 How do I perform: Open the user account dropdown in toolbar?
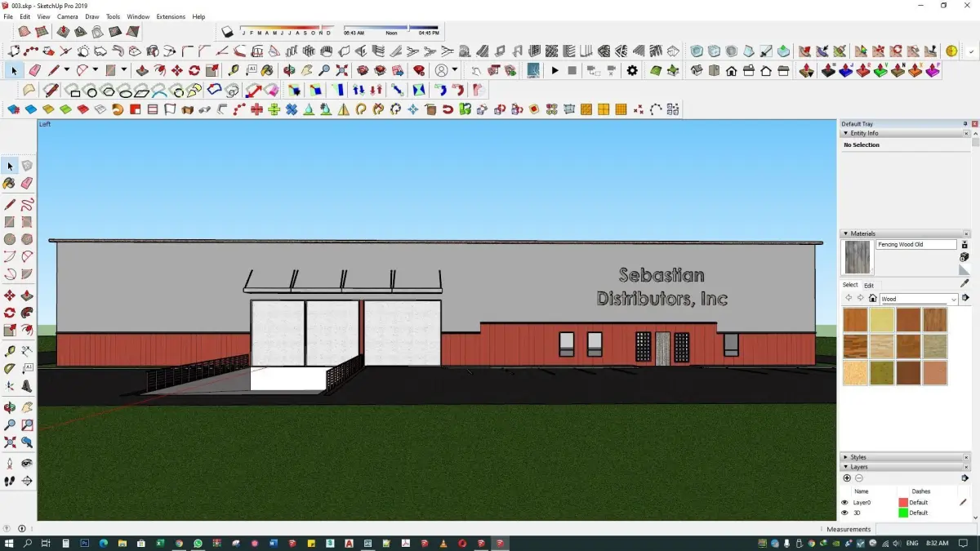point(455,71)
